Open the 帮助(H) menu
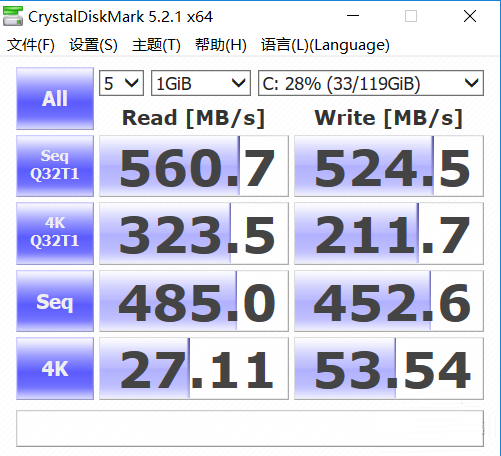501x456 pixels. coord(221,45)
